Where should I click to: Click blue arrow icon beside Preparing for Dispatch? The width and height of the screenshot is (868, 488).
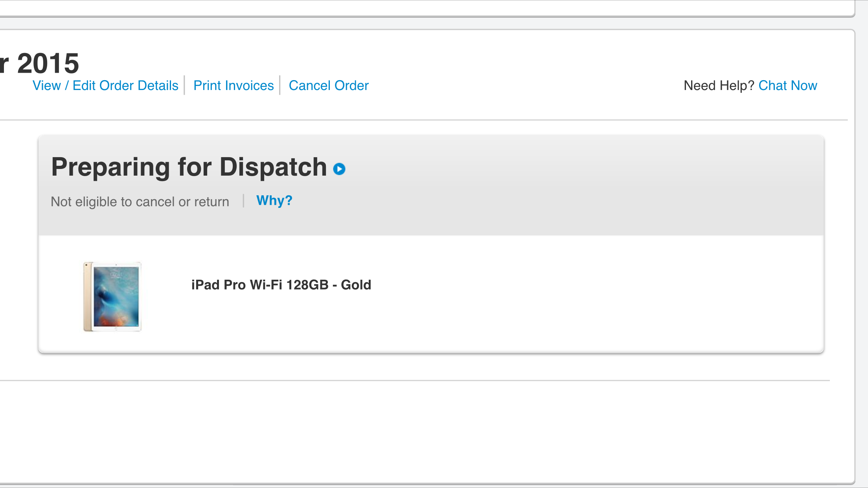pos(339,169)
